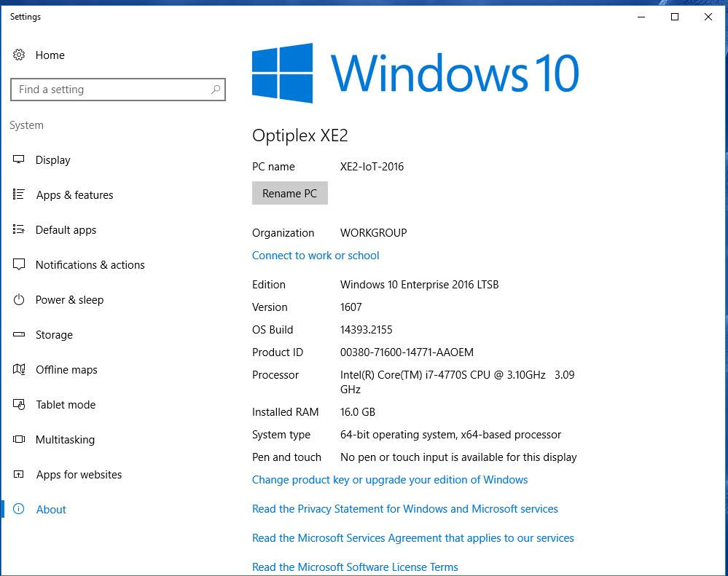Viewport: 728px width, 576px height.
Task: Click the Storage drive icon
Action: pyautogui.click(x=18, y=334)
